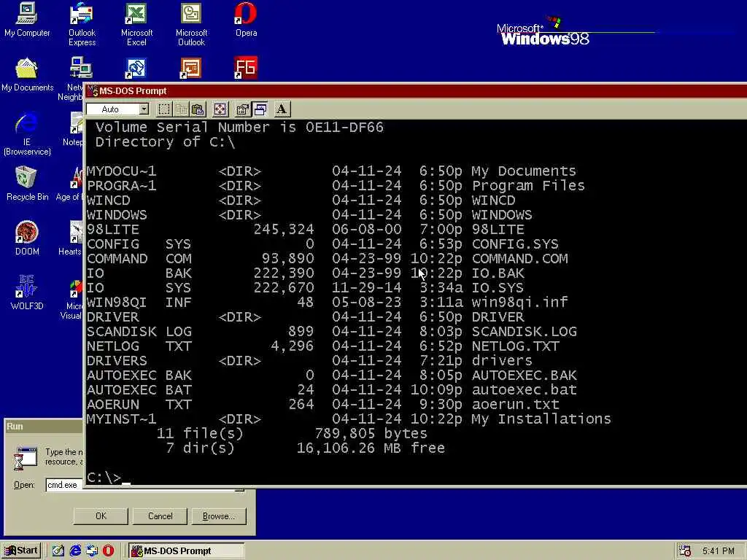Toggle Full screen in MS-DOS toolbar

point(220,109)
